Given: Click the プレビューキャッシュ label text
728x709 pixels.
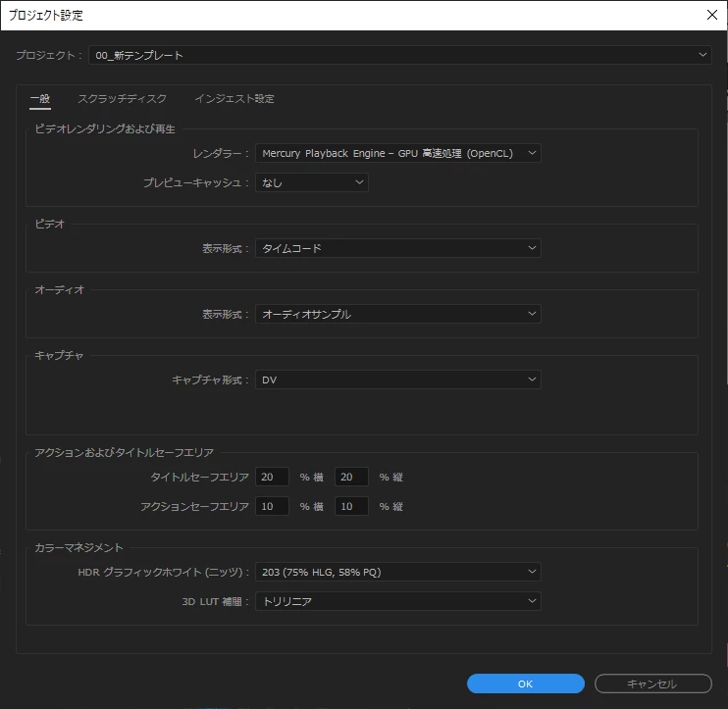Looking at the screenshot, I should click(195, 182).
